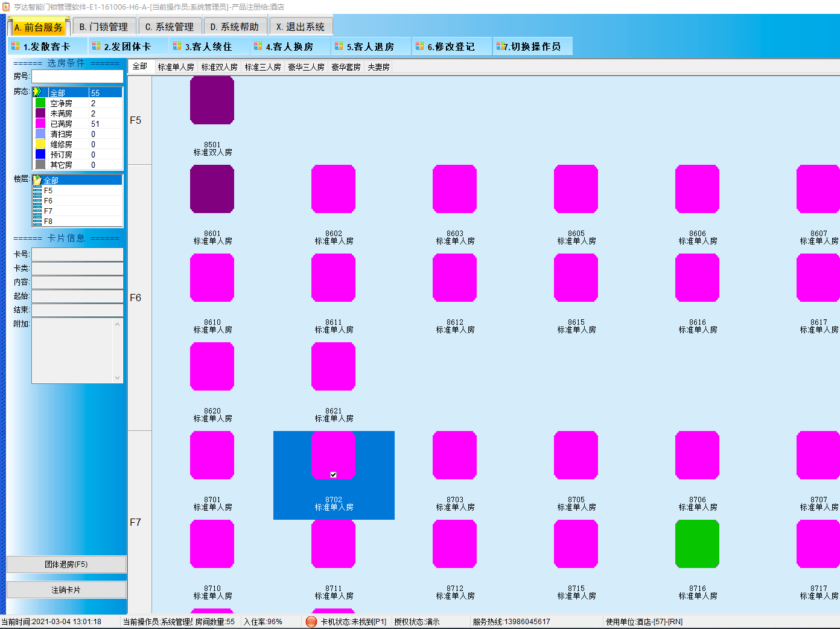
Task: Select 已满房 status row
Action: click(x=78, y=124)
